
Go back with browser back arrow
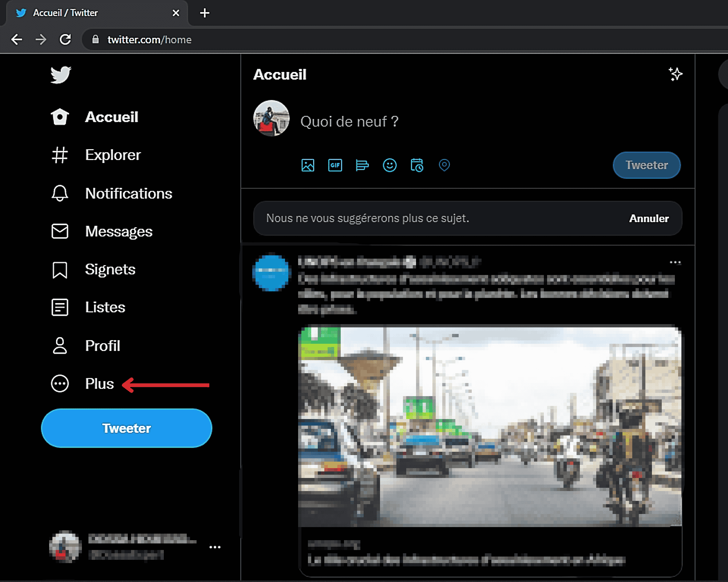17,39
